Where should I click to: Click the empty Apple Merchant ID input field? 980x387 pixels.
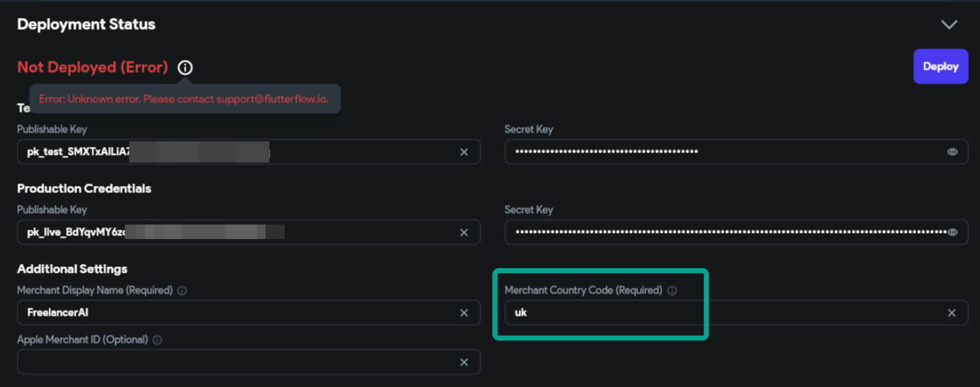[x=249, y=361]
